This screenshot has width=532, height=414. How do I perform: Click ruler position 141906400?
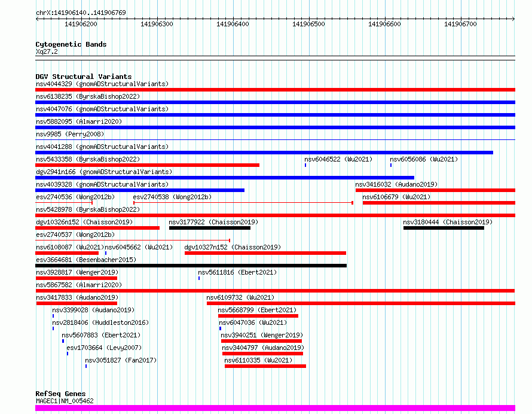coord(233,24)
